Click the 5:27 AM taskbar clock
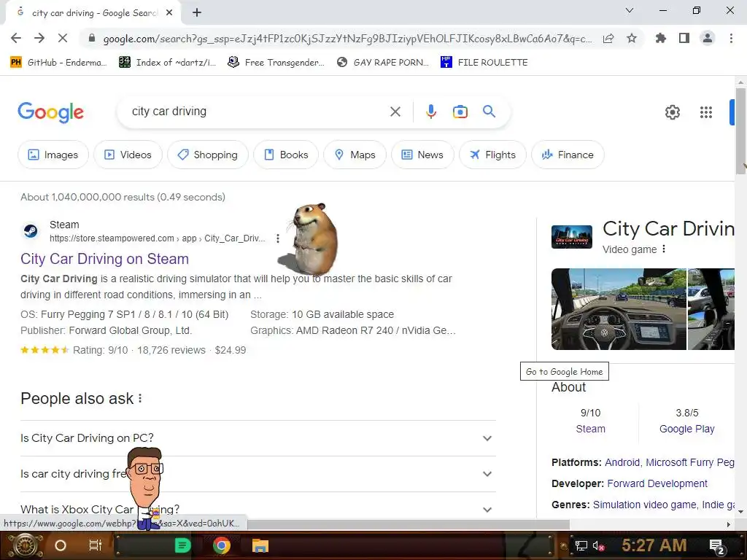 [x=654, y=545]
